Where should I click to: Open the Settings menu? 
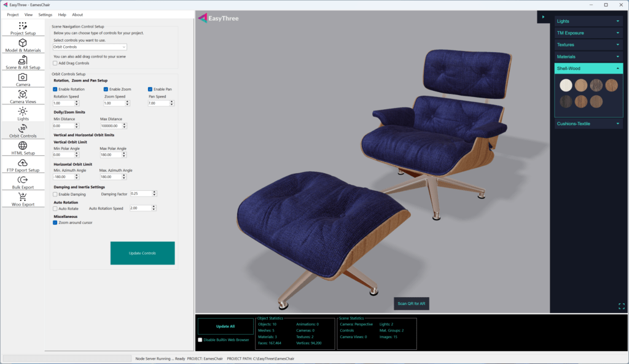[x=45, y=14]
